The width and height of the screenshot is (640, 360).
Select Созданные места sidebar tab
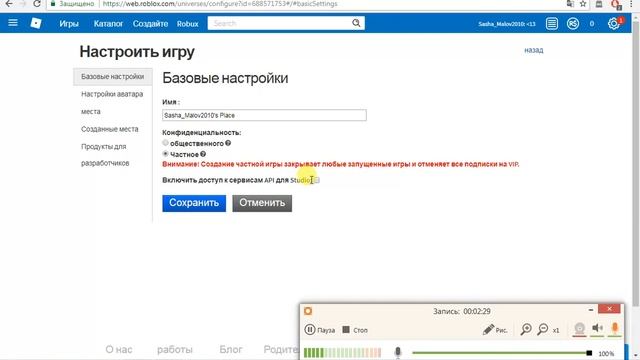tap(110, 129)
